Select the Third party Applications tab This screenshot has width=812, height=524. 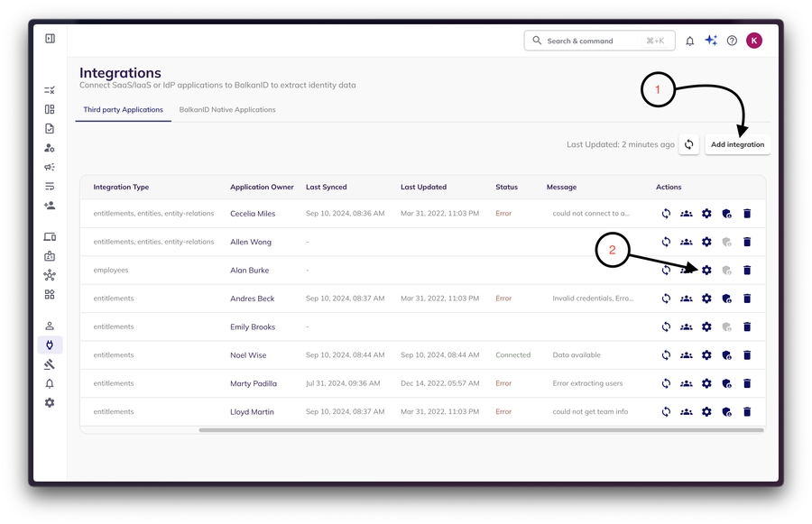click(x=124, y=110)
